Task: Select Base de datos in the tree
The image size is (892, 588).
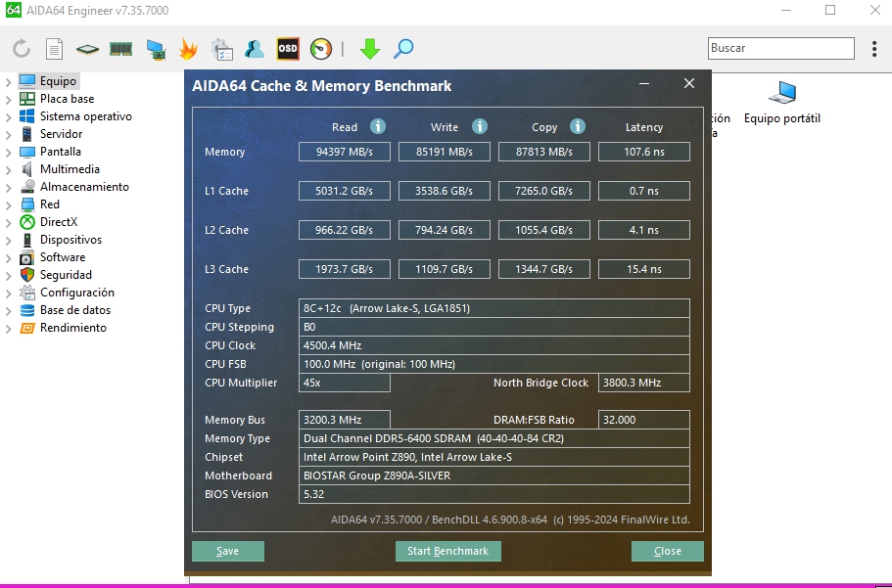Action: click(x=75, y=310)
